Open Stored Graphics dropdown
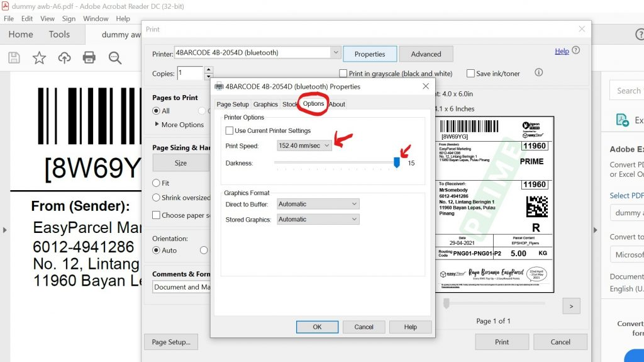The width and height of the screenshot is (644, 362). [x=318, y=219]
